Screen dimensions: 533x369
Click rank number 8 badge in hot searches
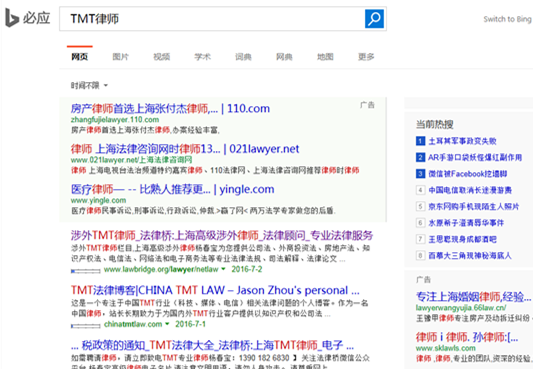click(420, 255)
